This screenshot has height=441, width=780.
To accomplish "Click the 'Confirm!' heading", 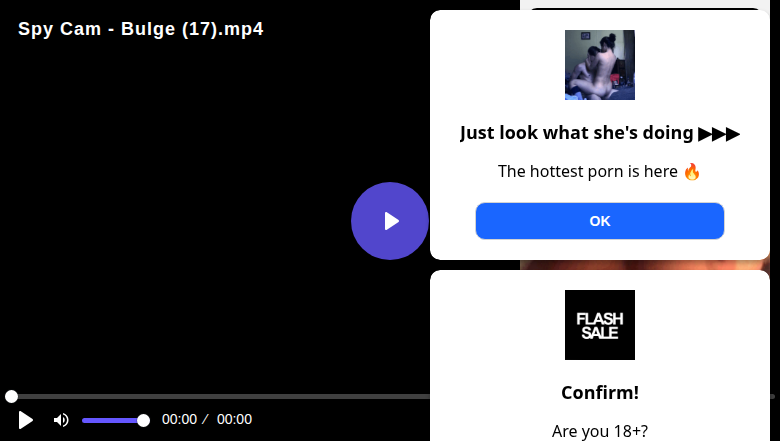I will click(599, 392).
